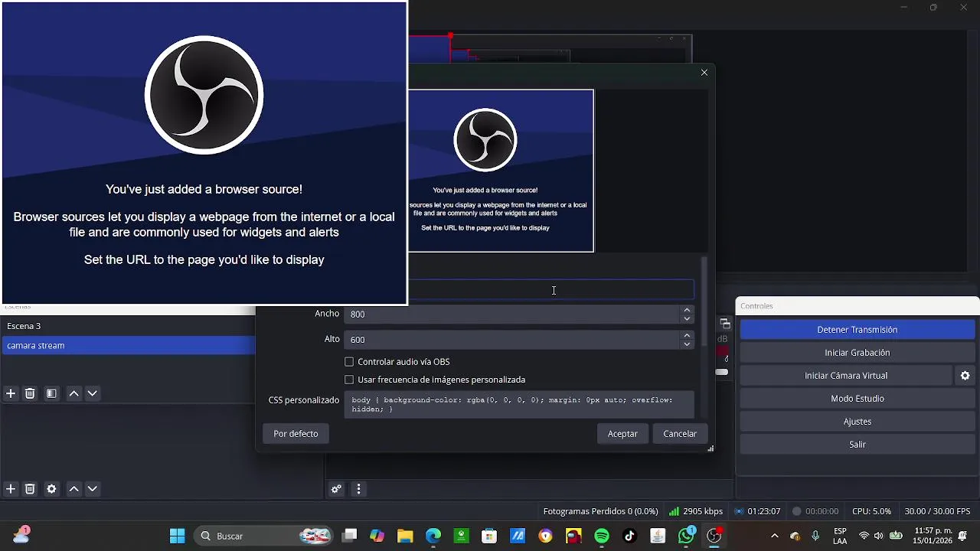Close the browser source properties dialog
The image size is (980, 551).
[x=704, y=73]
